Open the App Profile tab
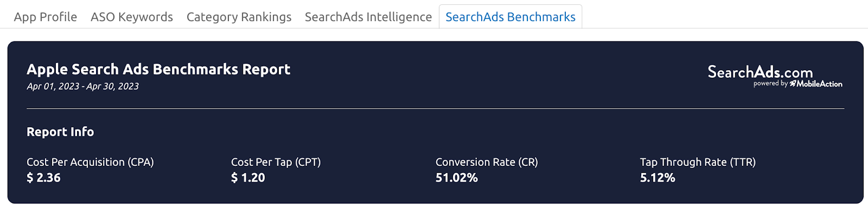868x218 pixels. pos(46,17)
